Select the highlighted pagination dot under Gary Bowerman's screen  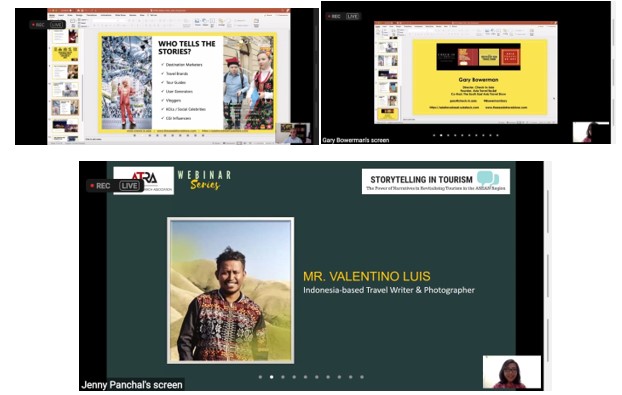441,135
